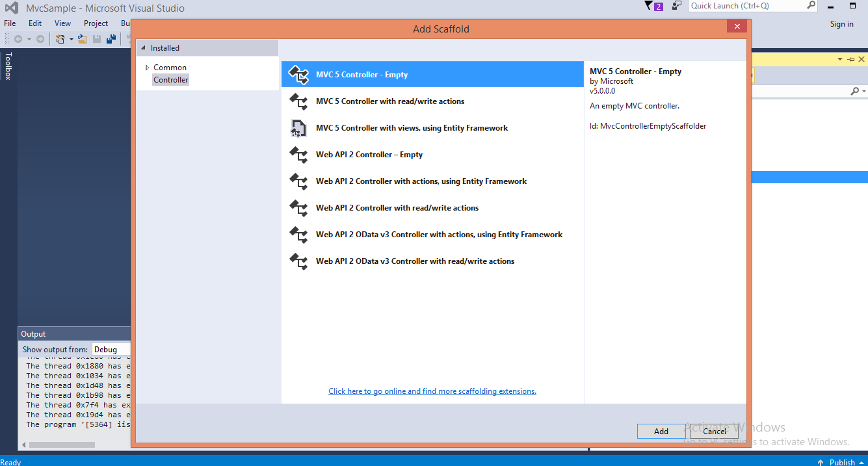Close the Add Scaffold dialog
This screenshot has width=868, height=466.
(737, 27)
